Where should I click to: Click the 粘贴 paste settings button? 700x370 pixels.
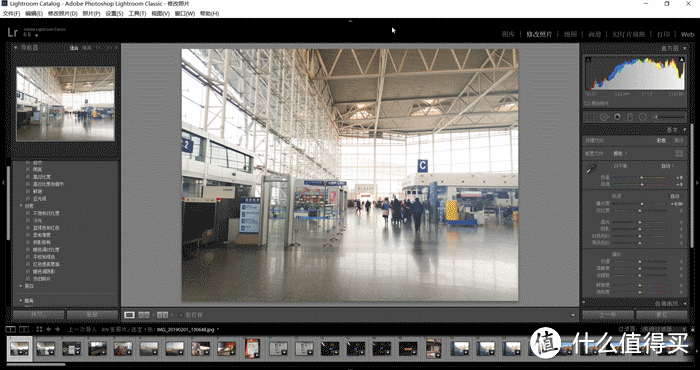pos(92,315)
